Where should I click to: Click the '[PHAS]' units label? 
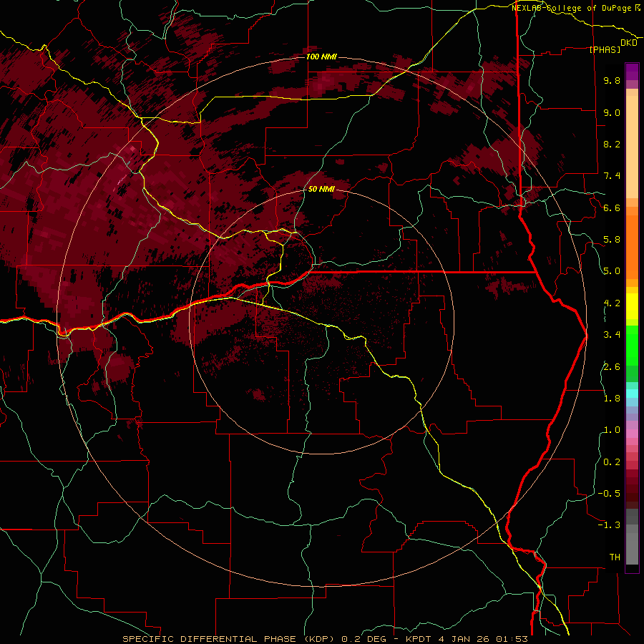(x=605, y=50)
